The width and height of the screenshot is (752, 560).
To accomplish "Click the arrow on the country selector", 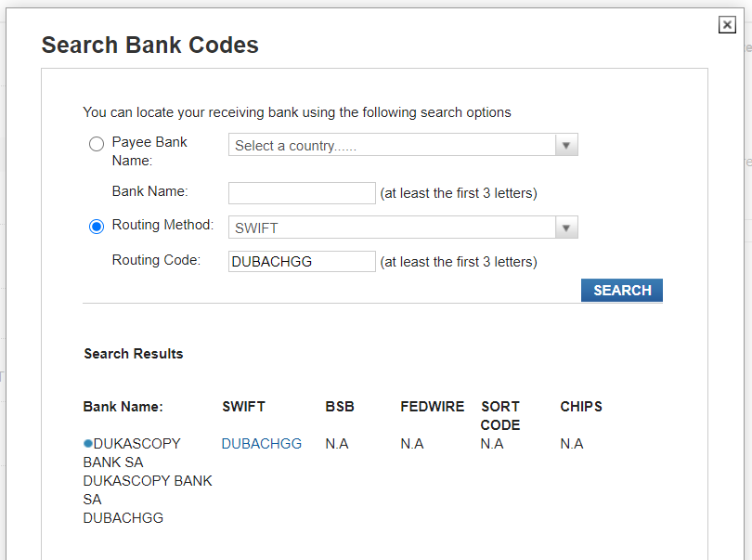I will click(566, 145).
